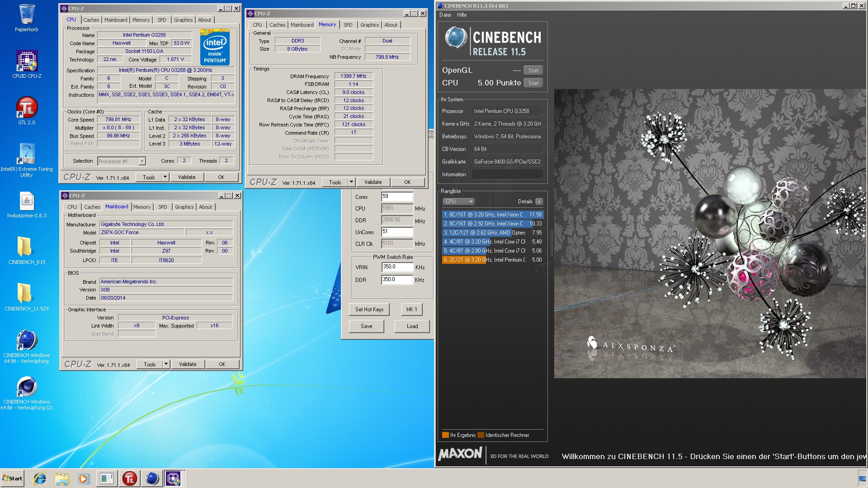Select ranking row 6 Intel Pentium 5.00

(493, 260)
